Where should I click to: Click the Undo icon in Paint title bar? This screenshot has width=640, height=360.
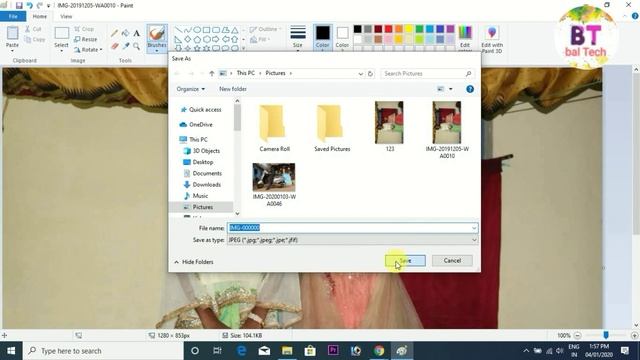click(29, 6)
